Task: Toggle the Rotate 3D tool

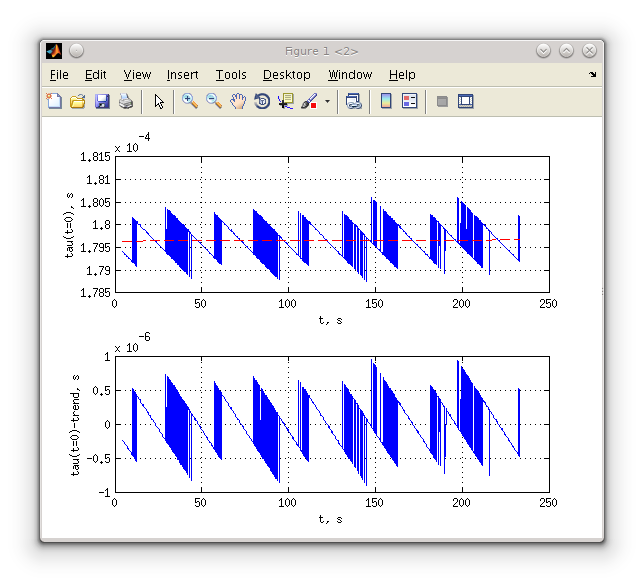Action: tap(262, 101)
